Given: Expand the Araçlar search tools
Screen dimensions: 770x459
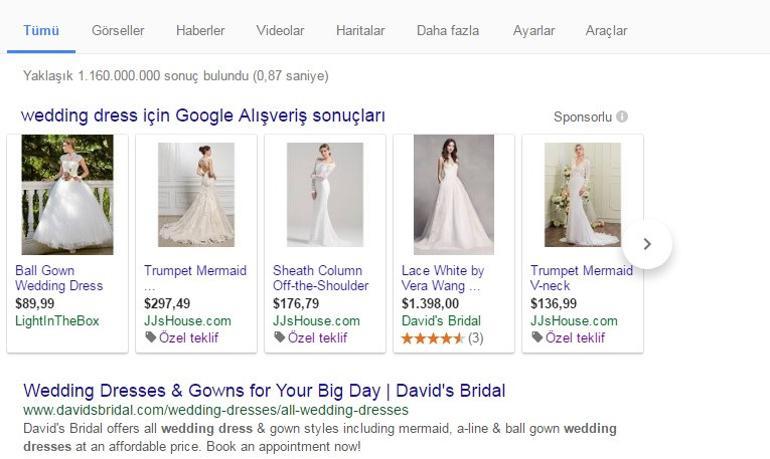Looking at the screenshot, I should click(x=606, y=31).
